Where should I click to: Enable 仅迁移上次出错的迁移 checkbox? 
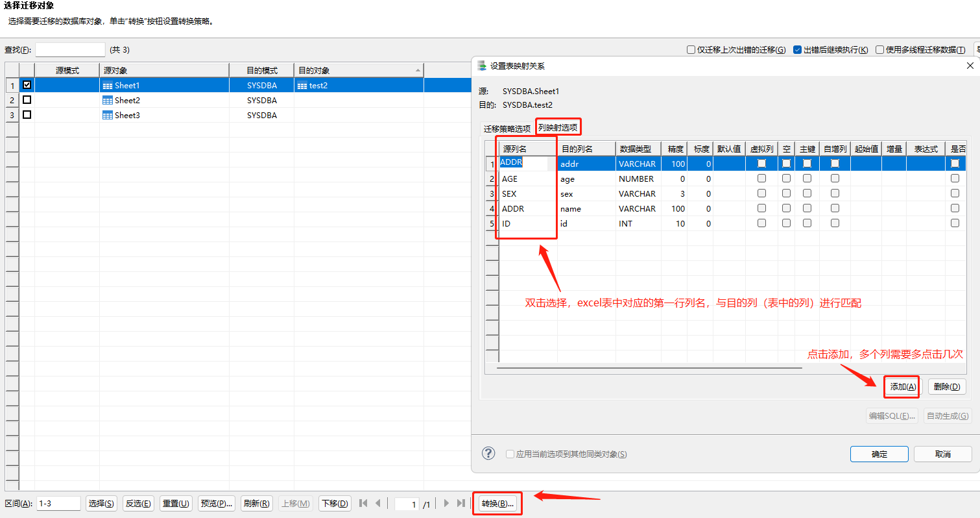tap(691, 50)
